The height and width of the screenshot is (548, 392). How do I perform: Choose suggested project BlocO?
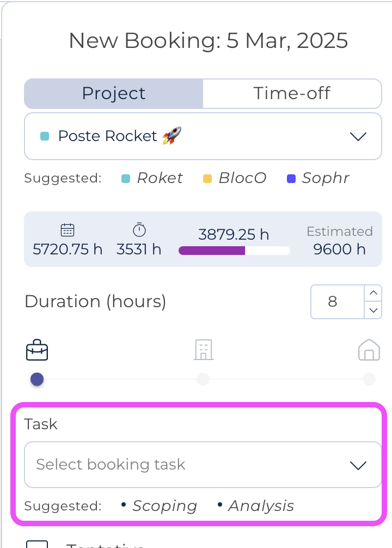242,178
